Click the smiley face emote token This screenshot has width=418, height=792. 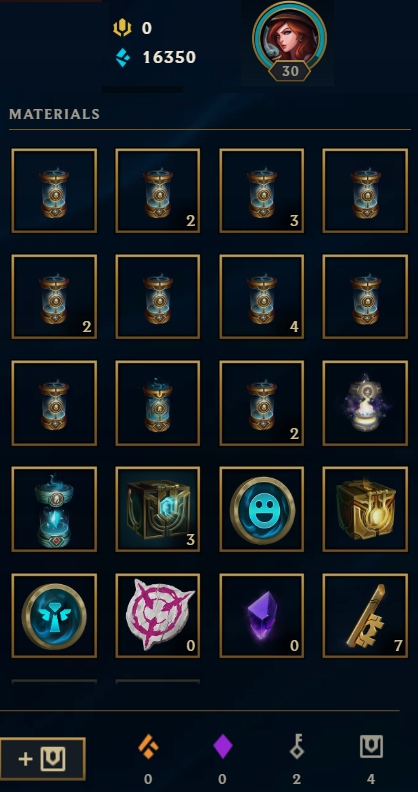click(x=262, y=509)
